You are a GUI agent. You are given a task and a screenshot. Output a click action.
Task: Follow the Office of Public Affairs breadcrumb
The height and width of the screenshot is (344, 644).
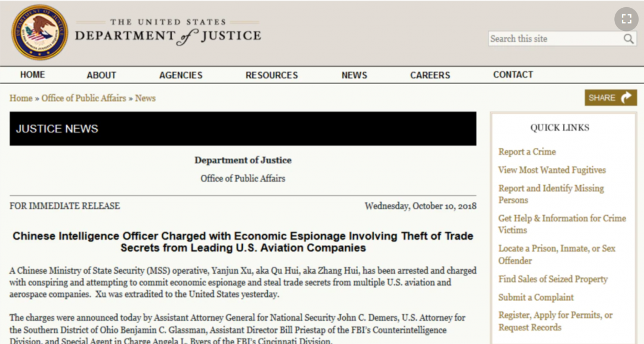point(84,98)
